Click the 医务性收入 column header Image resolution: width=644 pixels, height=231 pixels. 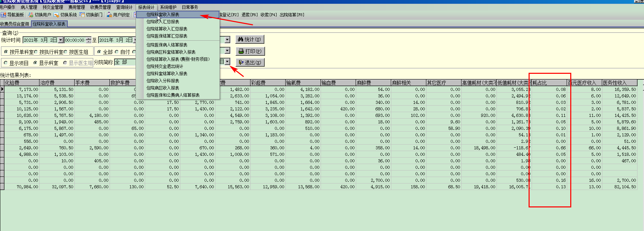tap(619, 83)
